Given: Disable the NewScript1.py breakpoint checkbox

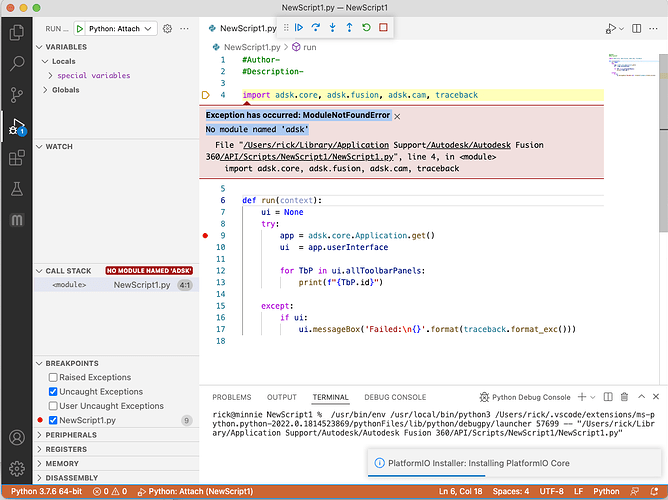Looking at the screenshot, I should click(x=53, y=420).
